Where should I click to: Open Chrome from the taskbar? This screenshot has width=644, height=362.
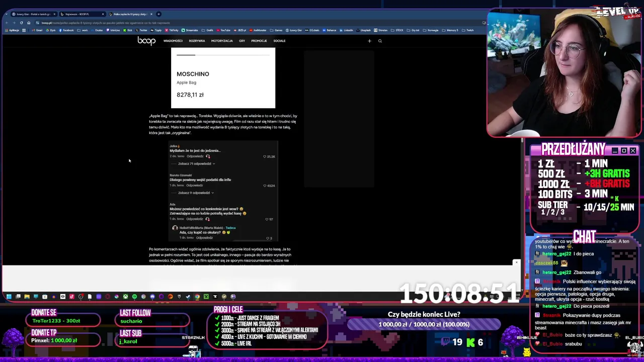(x=197, y=297)
